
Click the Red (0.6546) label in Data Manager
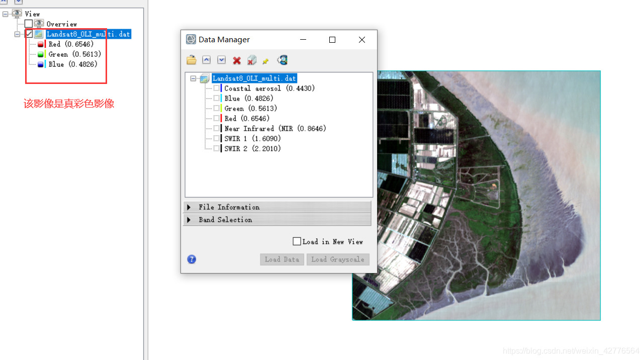[x=247, y=118]
